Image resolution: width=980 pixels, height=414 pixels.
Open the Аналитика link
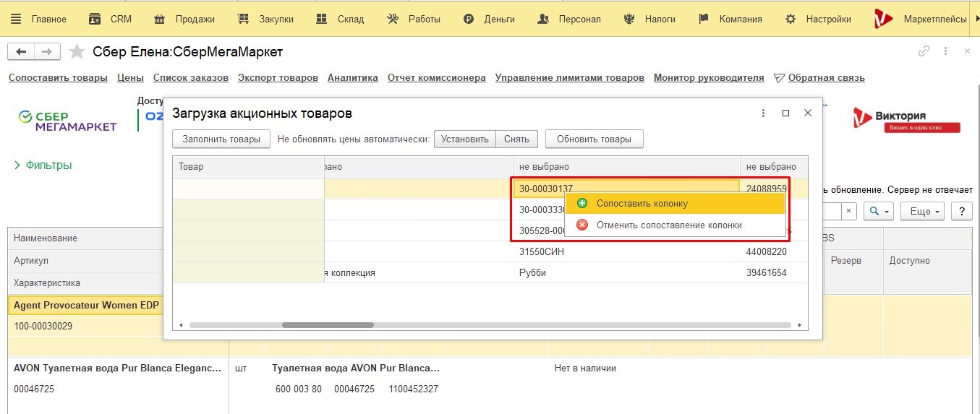click(353, 77)
